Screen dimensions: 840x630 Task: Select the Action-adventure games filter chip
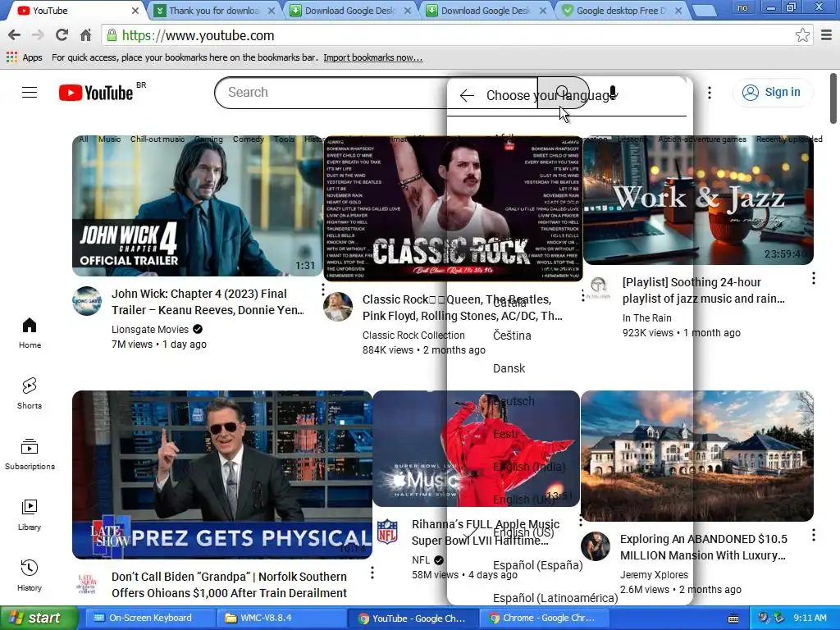[x=702, y=139]
